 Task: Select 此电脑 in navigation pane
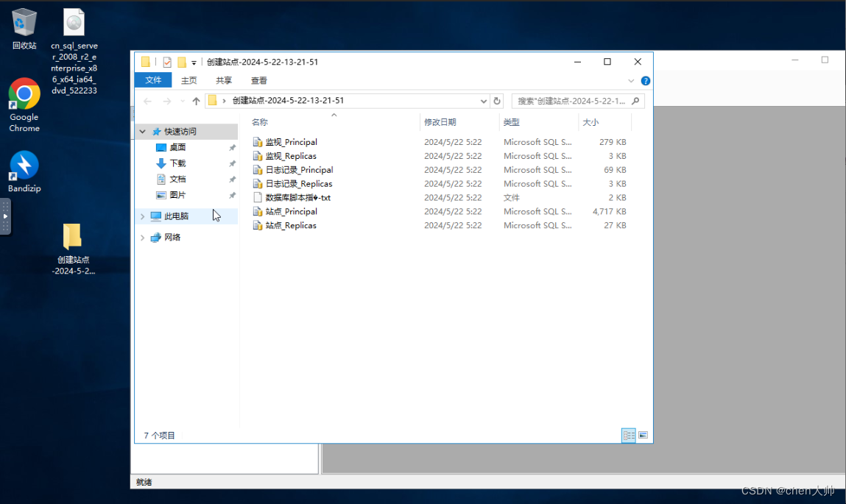[x=177, y=216]
